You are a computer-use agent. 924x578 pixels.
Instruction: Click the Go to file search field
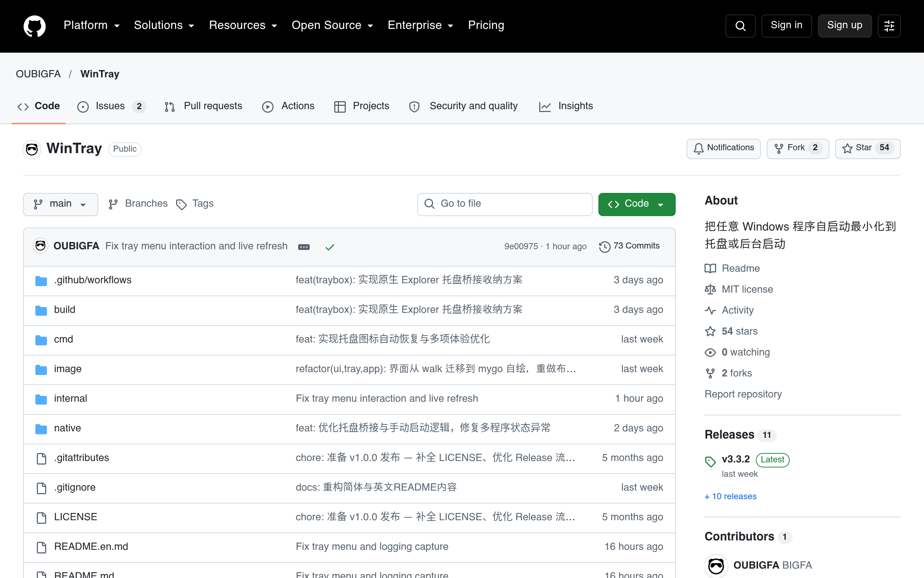[504, 204]
